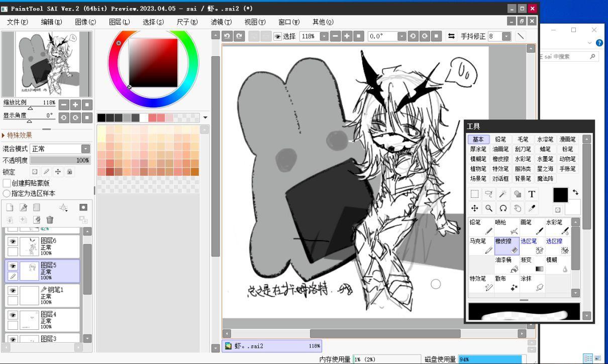Viewport: 608px width, 364px height.
Task: Switch to the 魔法阵 brush group tab
Action: click(x=545, y=178)
